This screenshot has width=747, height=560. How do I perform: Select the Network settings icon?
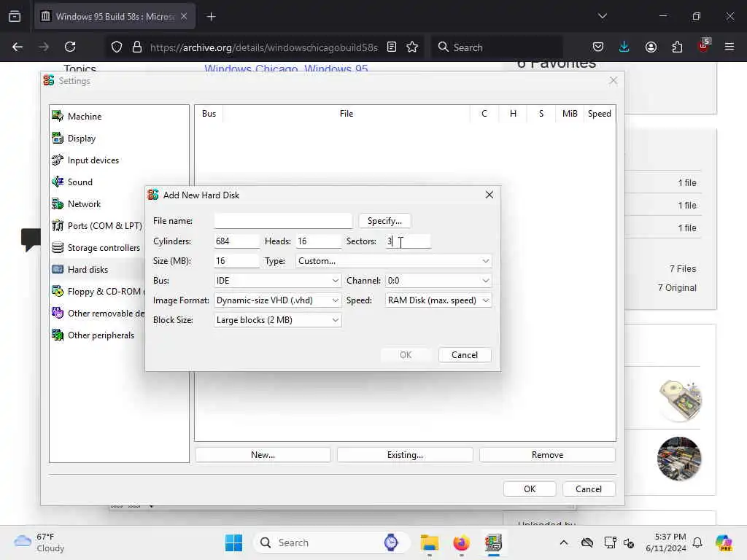[x=58, y=204]
